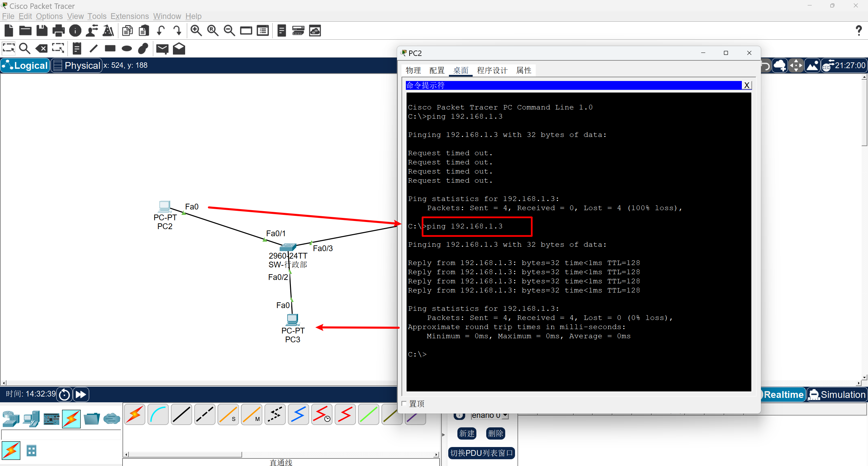Choose the Place Note tool
Image resolution: width=868 pixels, height=466 pixels.
[x=77, y=49]
